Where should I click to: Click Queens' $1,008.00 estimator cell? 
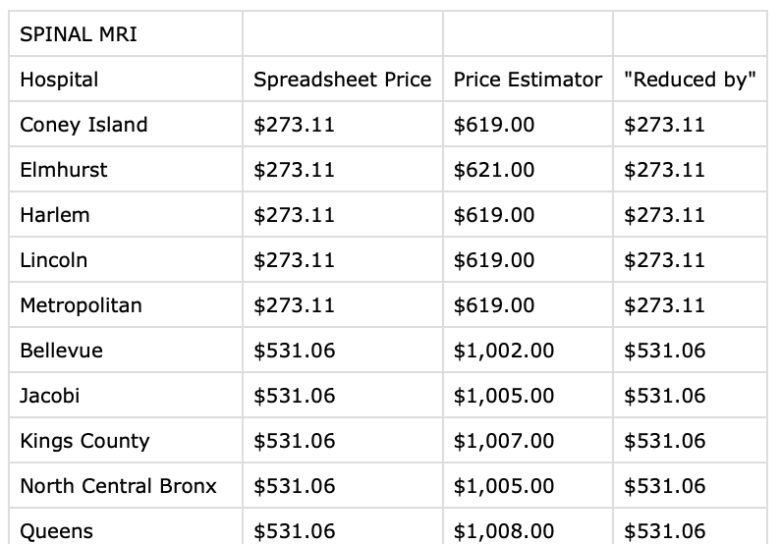(x=528, y=526)
